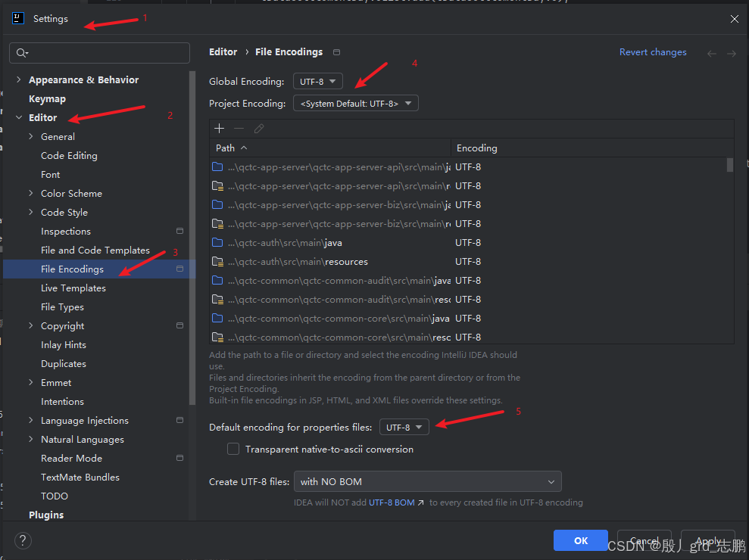Expand the Appearance & Behavior section
The height and width of the screenshot is (560, 749).
[x=19, y=79]
